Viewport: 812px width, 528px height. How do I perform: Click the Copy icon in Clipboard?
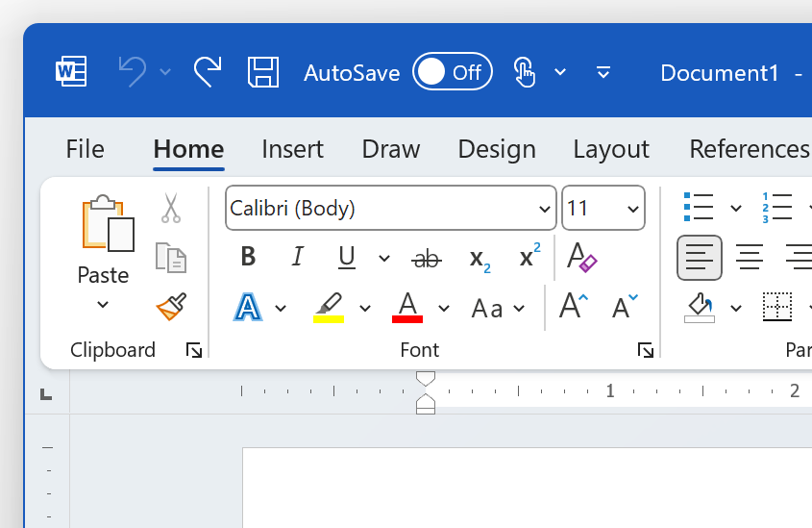click(x=171, y=257)
